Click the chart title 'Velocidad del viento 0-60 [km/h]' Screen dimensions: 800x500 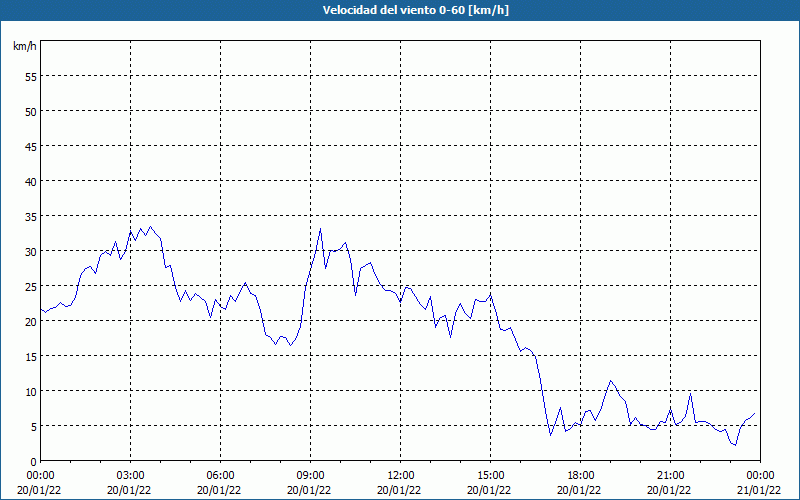[x=415, y=10]
